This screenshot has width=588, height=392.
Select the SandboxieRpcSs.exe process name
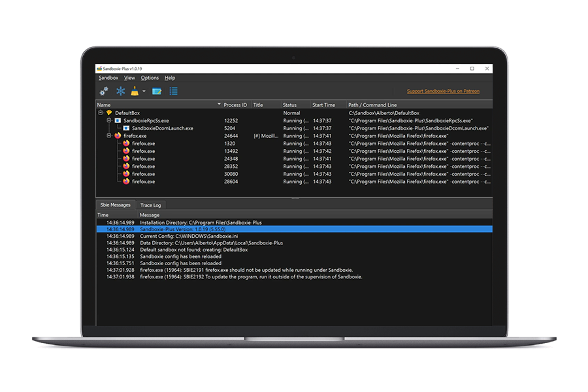pyautogui.click(x=146, y=121)
